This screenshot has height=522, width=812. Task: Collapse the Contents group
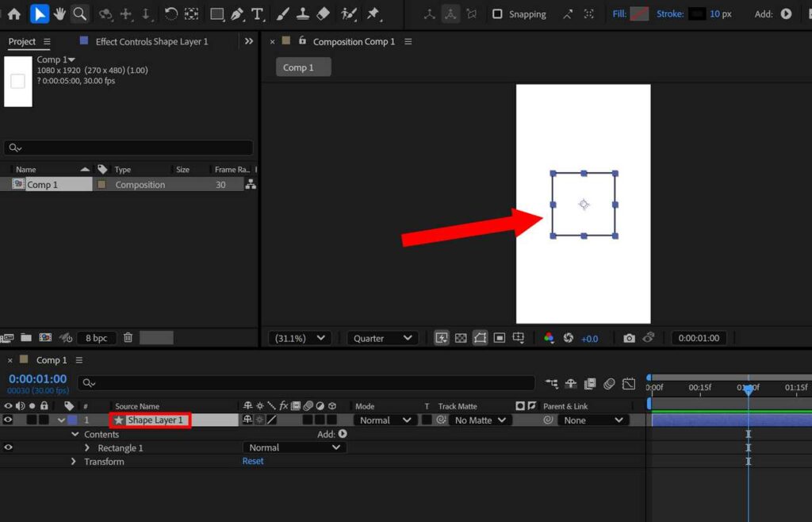point(75,434)
